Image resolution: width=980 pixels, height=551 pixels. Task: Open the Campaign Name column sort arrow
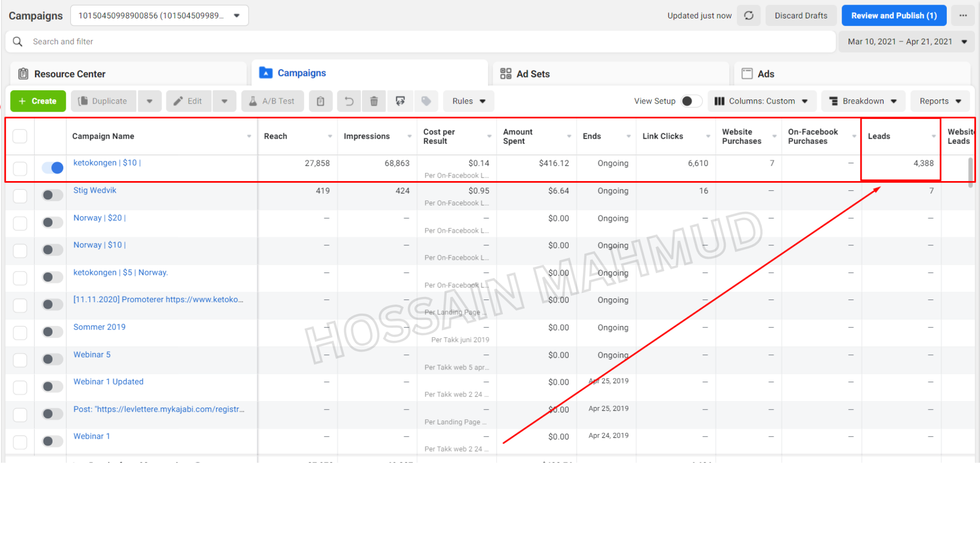pos(249,136)
